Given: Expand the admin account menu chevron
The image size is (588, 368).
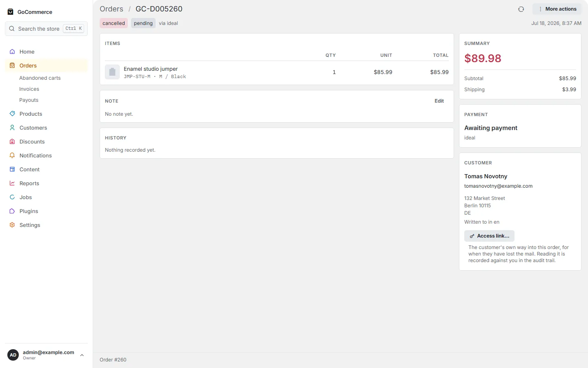Looking at the screenshot, I should coord(82,355).
